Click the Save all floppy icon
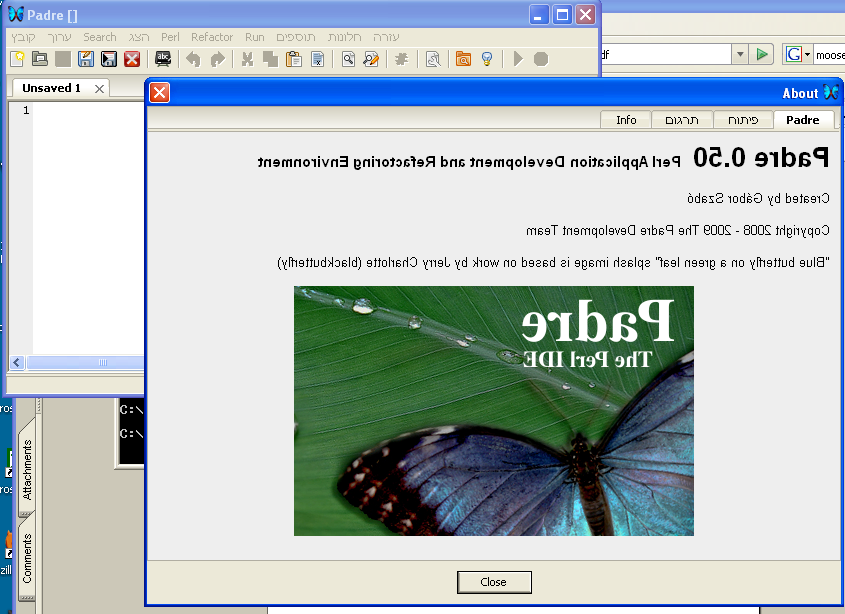The height and width of the screenshot is (614, 845). tap(109, 58)
